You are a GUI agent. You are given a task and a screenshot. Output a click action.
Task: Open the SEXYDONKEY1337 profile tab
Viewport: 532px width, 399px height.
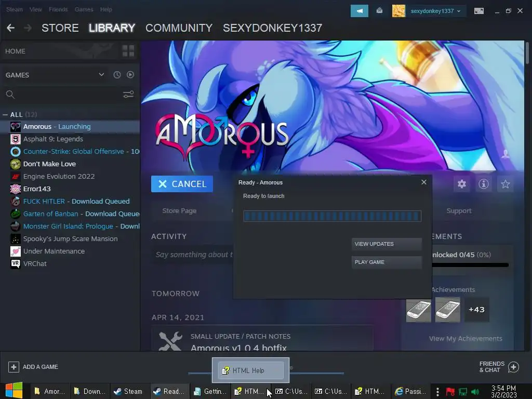[x=272, y=28]
